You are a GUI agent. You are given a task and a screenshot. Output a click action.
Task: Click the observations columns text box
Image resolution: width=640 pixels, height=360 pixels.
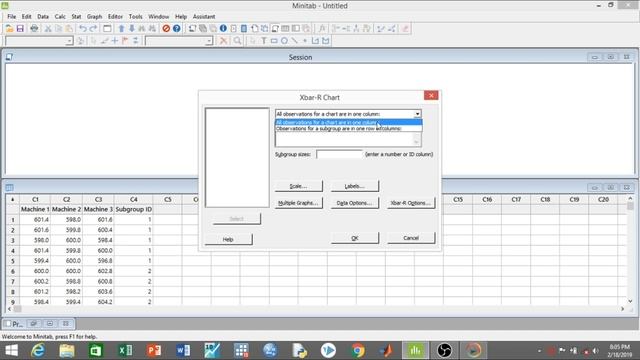(348, 139)
